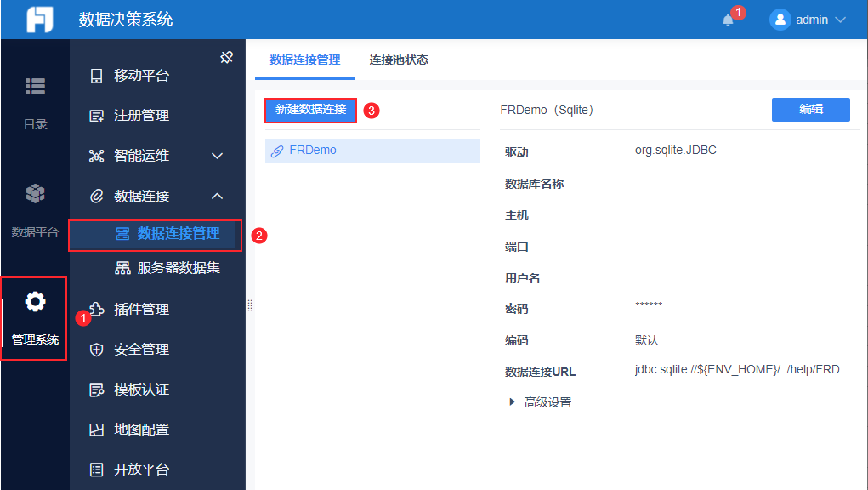
Task: Open the 目录 directory icon
Action: tap(36, 87)
